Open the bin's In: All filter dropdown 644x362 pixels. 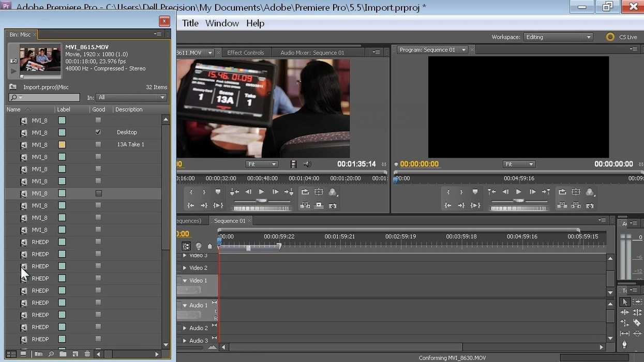(132, 97)
